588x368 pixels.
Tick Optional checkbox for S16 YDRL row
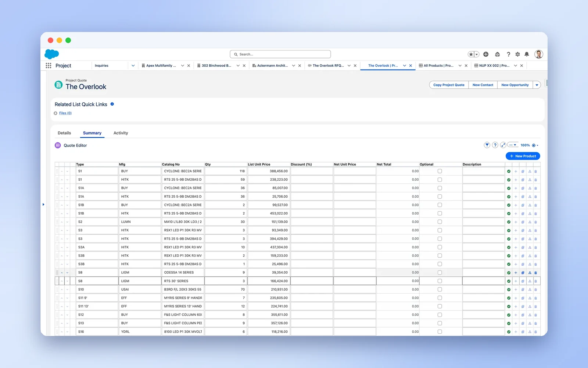(440, 332)
